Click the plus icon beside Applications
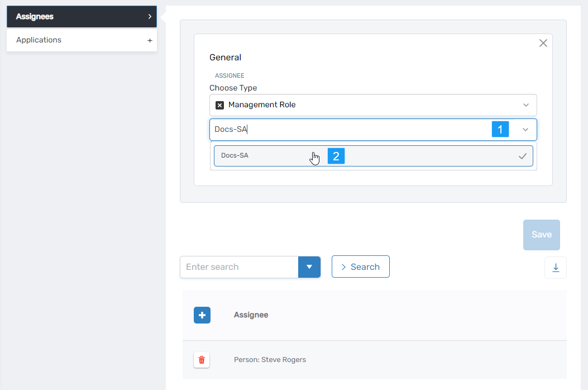 150,40
